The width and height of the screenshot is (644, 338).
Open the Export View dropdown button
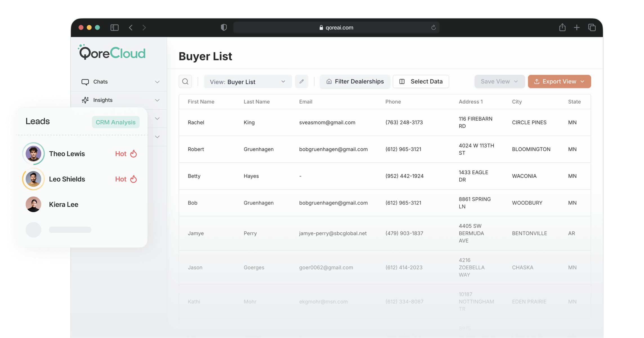559,82
